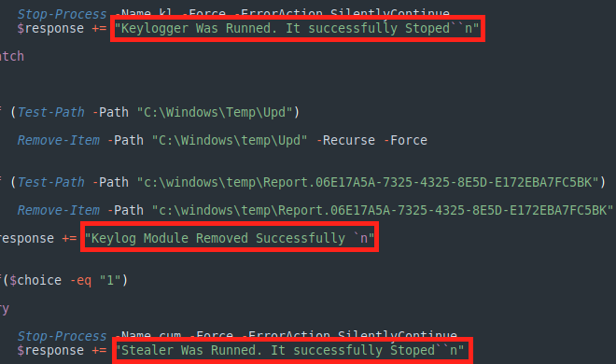Click the Report GUID path in the Remove-Item line
616x364 pixels.
pos(383,211)
